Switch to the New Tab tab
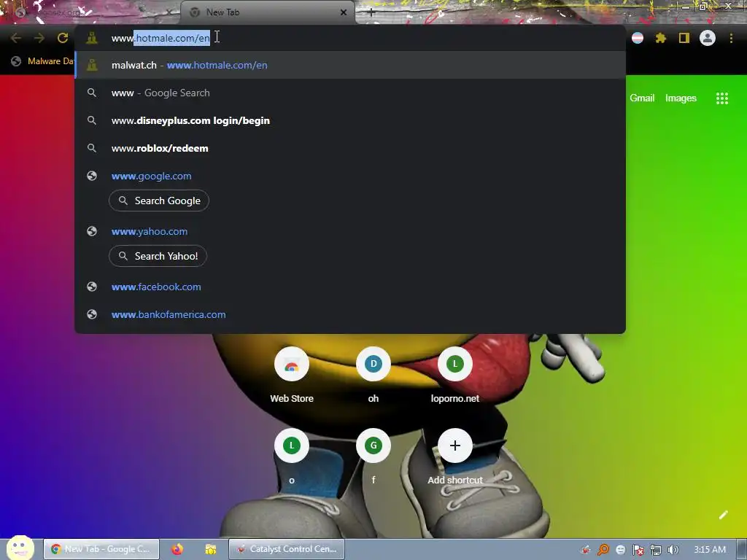This screenshot has width=747, height=560. (x=267, y=12)
